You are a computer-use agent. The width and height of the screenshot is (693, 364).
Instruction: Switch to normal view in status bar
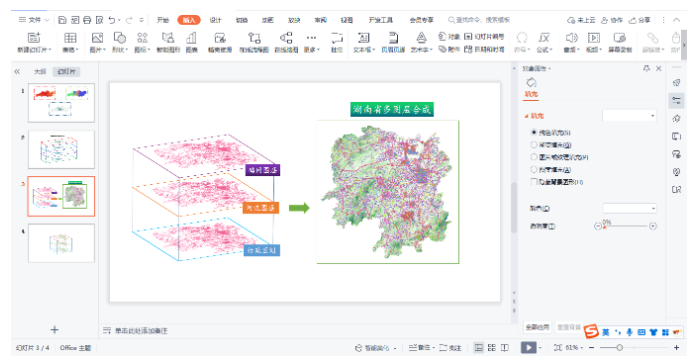pos(479,348)
